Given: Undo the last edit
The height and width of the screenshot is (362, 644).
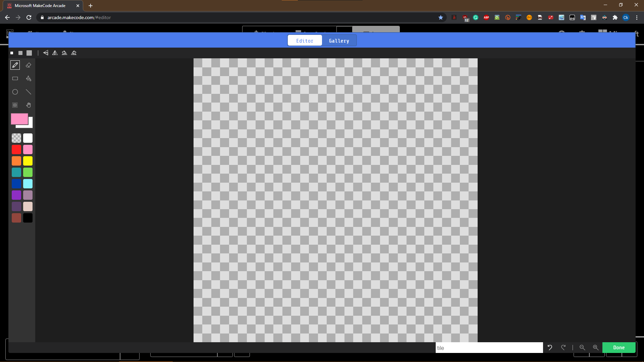Looking at the screenshot, I should click(550, 348).
